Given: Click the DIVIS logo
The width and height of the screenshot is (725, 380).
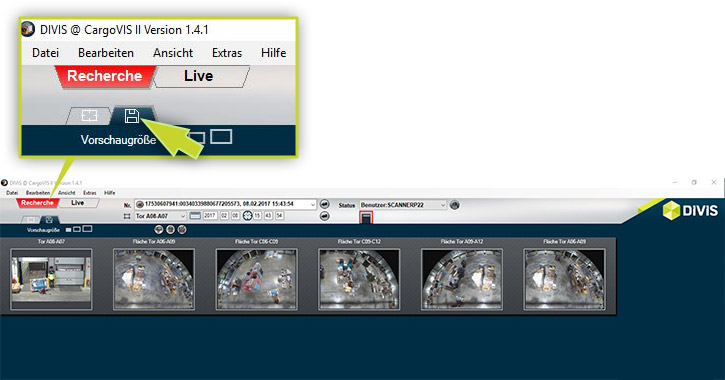Looking at the screenshot, I should pos(690,211).
